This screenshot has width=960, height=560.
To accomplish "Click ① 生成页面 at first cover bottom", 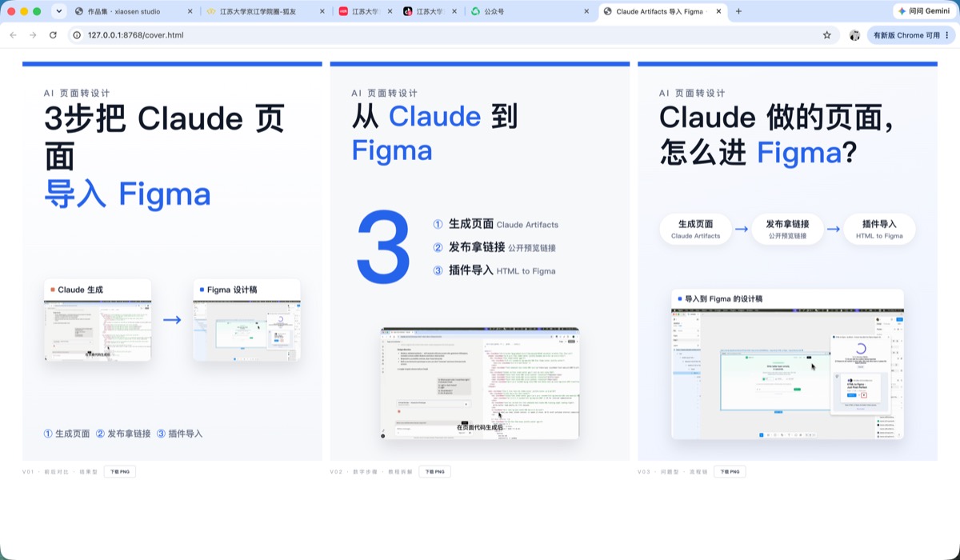I will (x=66, y=434).
